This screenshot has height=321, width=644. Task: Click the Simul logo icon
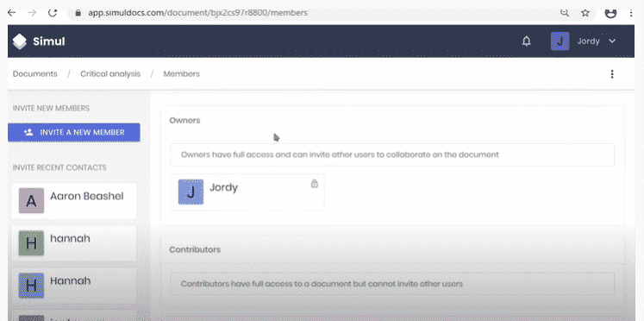19,41
